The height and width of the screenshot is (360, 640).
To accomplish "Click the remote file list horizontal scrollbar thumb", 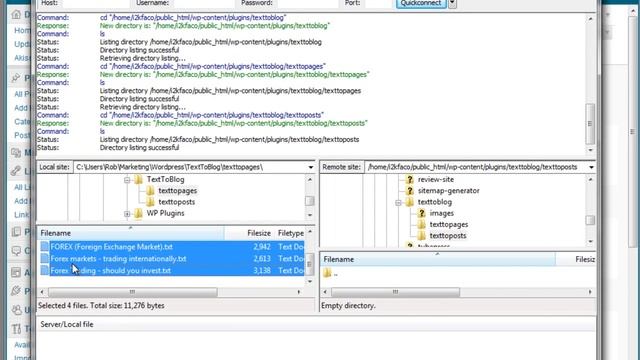I will pos(395,292).
